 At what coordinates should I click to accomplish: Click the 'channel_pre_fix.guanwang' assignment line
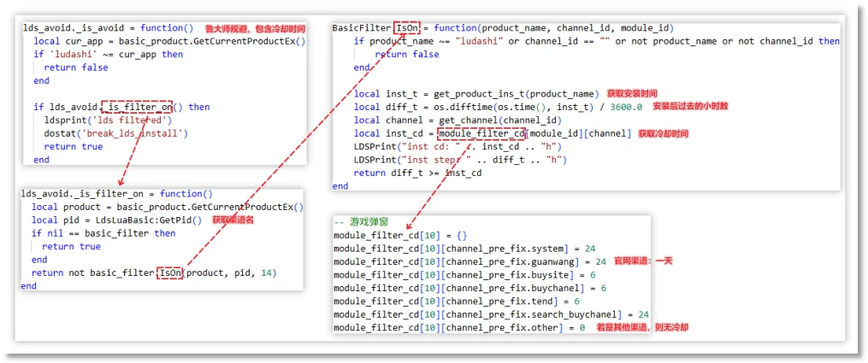point(470,262)
